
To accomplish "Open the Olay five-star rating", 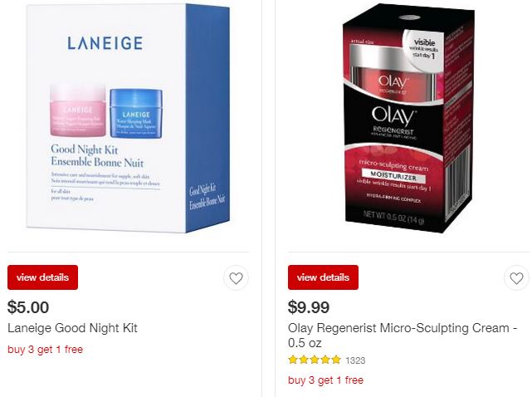I will (x=315, y=360).
